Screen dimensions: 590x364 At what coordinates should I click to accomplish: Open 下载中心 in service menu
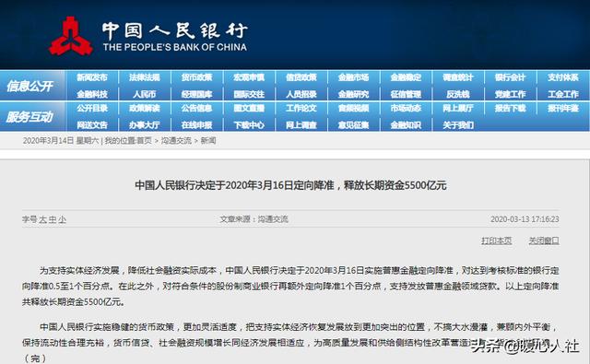click(x=249, y=124)
